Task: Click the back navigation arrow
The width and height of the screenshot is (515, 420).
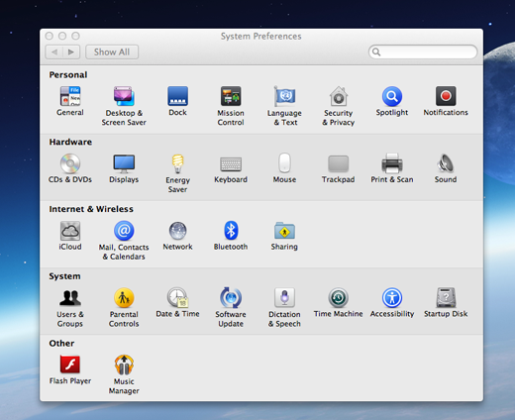Action: tap(54, 52)
